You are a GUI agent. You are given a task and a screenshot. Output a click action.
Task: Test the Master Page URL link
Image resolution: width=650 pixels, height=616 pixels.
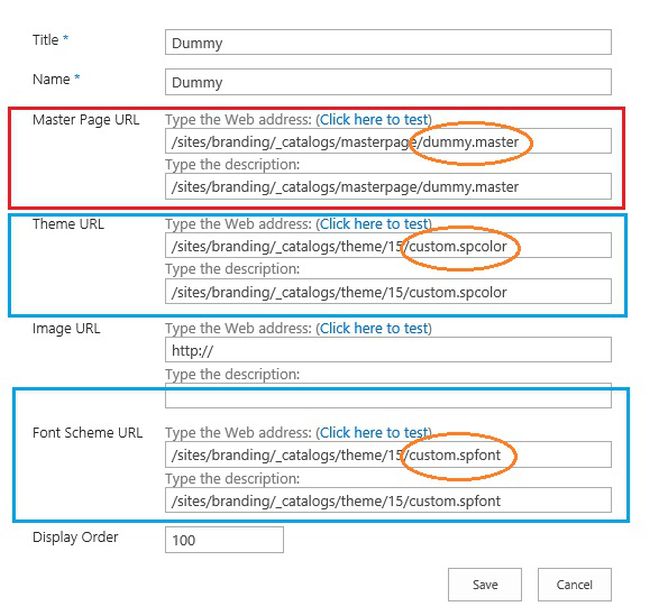pos(374,120)
